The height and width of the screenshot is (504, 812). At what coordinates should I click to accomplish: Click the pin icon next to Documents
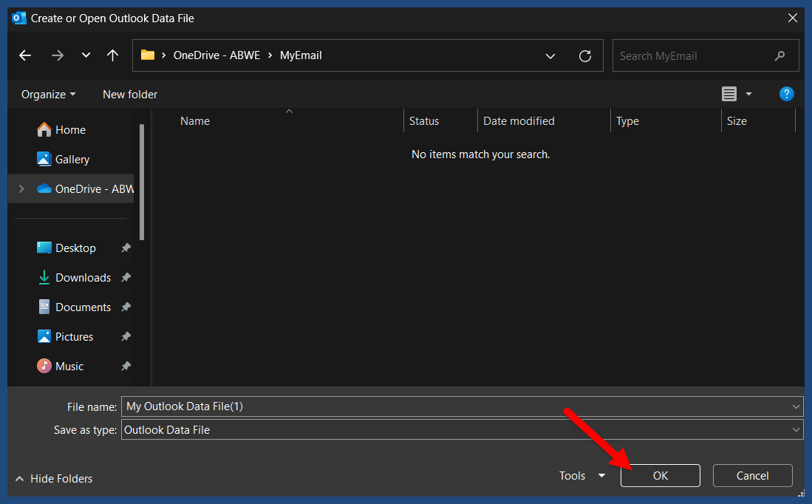click(x=126, y=307)
